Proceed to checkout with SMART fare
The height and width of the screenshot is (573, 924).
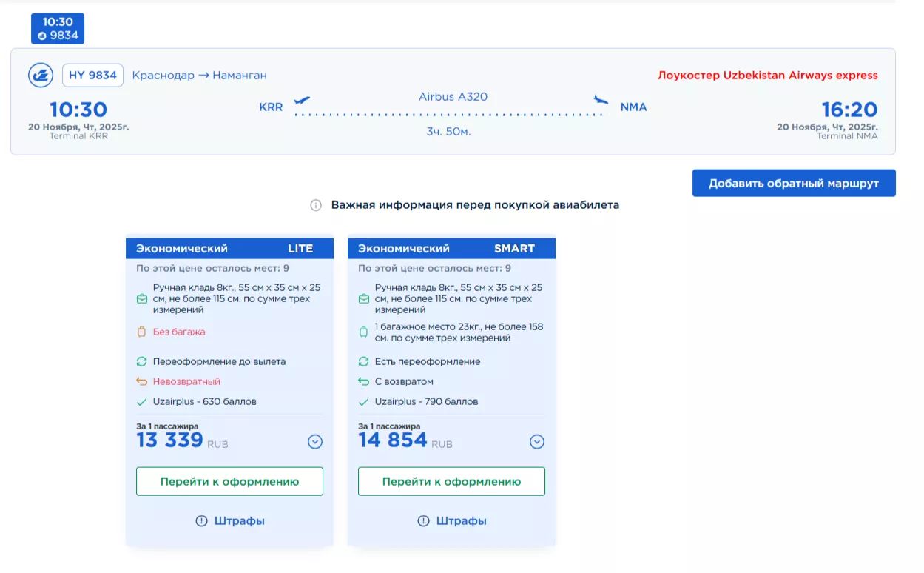click(451, 481)
